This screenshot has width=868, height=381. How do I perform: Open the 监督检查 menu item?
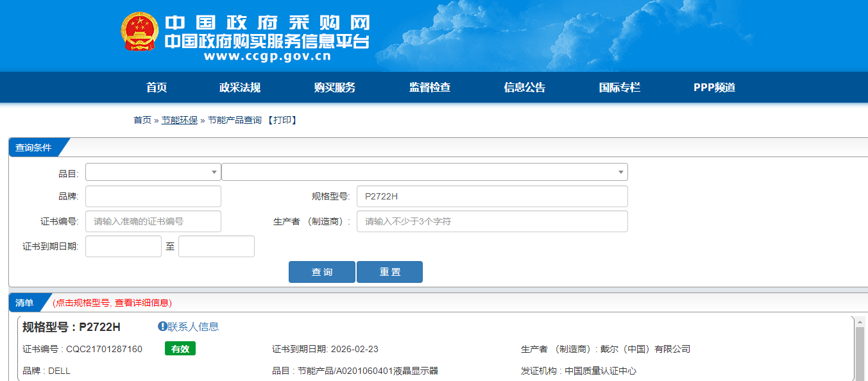pyautogui.click(x=430, y=88)
